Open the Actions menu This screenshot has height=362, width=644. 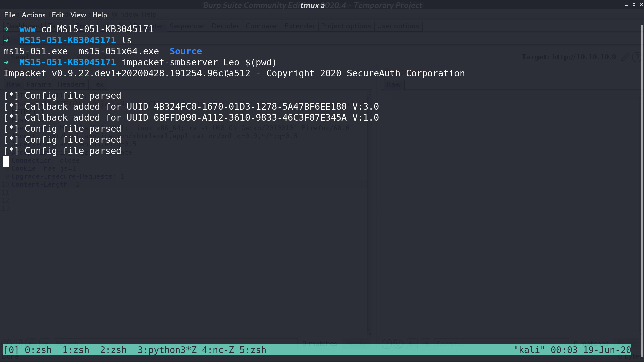[x=34, y=15]
